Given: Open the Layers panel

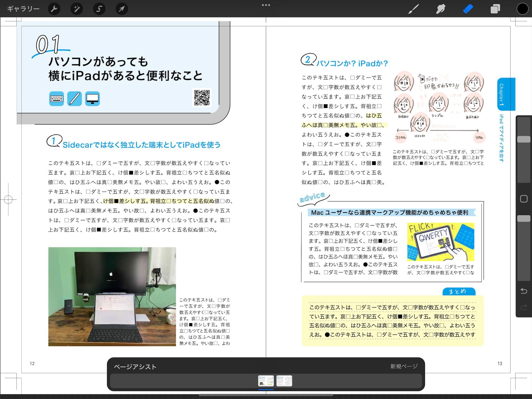Looking at the screenshot, I should point(495,9).
